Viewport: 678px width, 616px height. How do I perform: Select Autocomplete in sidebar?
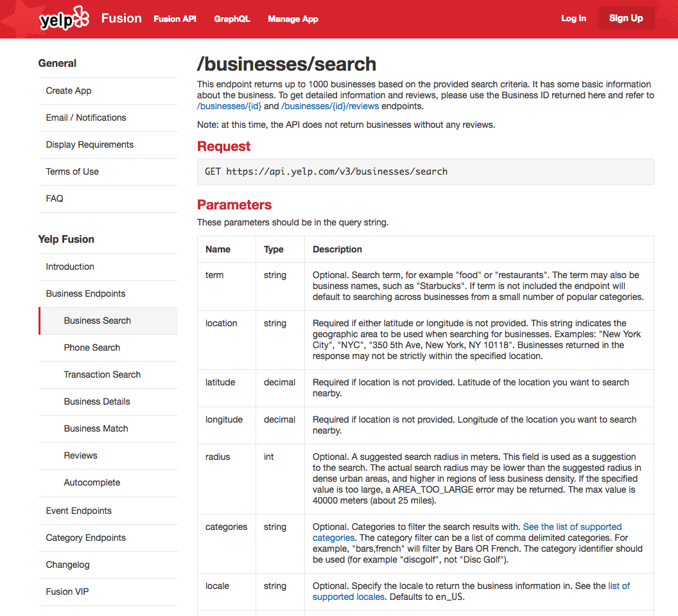click(108, 483)
